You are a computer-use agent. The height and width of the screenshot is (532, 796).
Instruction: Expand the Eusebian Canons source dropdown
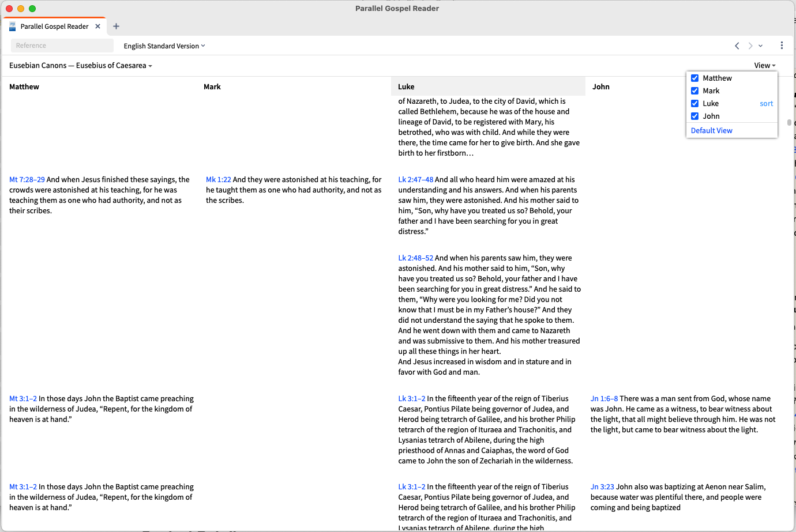point(81,66)
